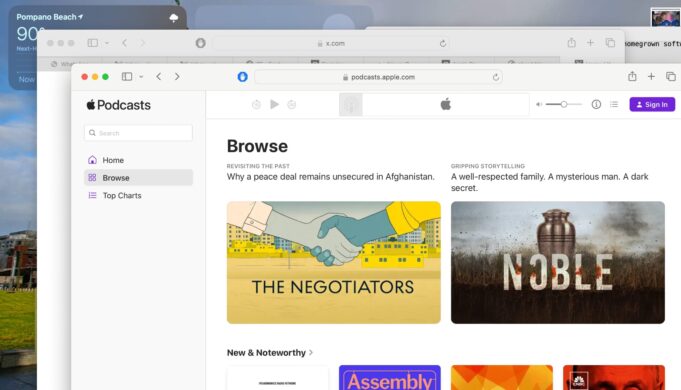Screen dimensions: 681x390
Task: Open the episode info icon
Action: pos(596,104)
